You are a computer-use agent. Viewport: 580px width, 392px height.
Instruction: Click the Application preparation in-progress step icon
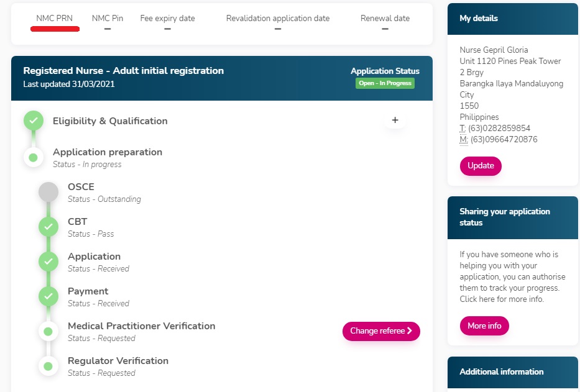pyautogui.click(x=34, y=157)
